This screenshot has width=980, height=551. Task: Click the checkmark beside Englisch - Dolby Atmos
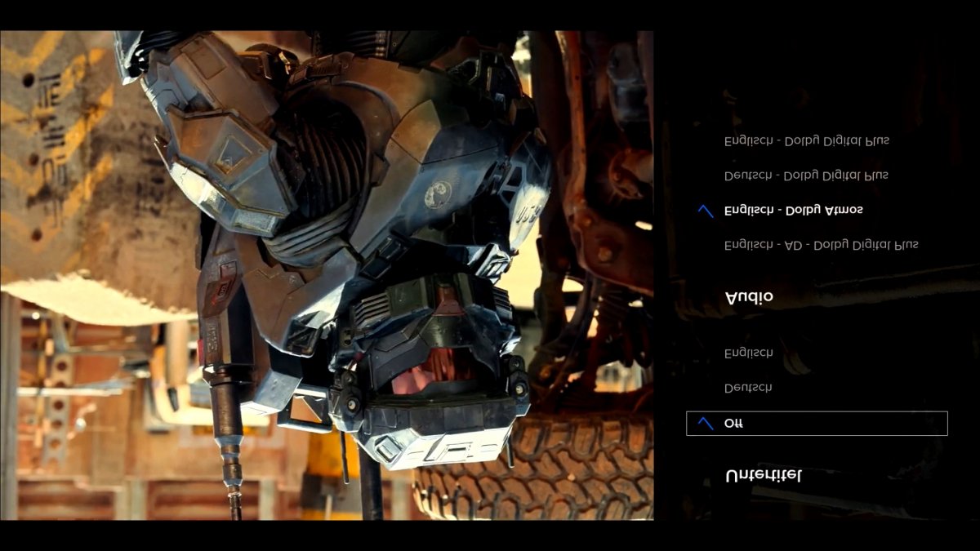point(706,211)
